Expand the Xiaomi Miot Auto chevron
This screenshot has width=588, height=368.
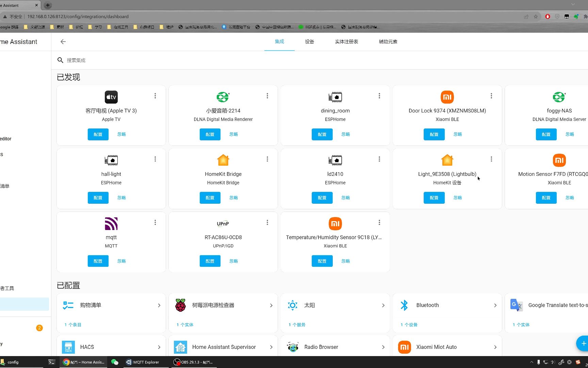(495, 347)
